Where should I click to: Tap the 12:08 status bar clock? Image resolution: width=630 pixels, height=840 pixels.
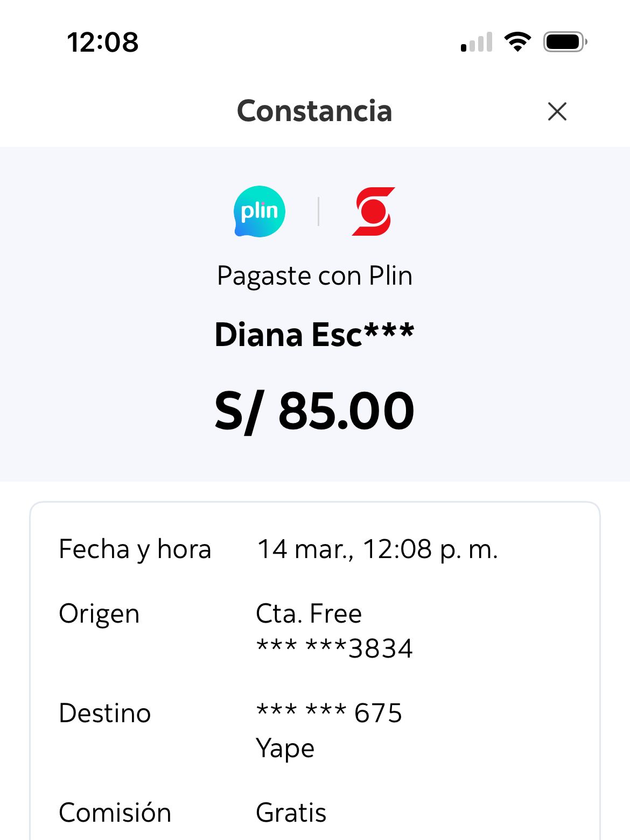[103, 43]
